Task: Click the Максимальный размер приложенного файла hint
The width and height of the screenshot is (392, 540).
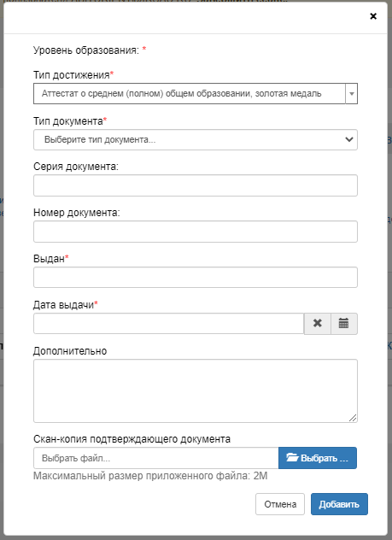Action: point(150,476)
